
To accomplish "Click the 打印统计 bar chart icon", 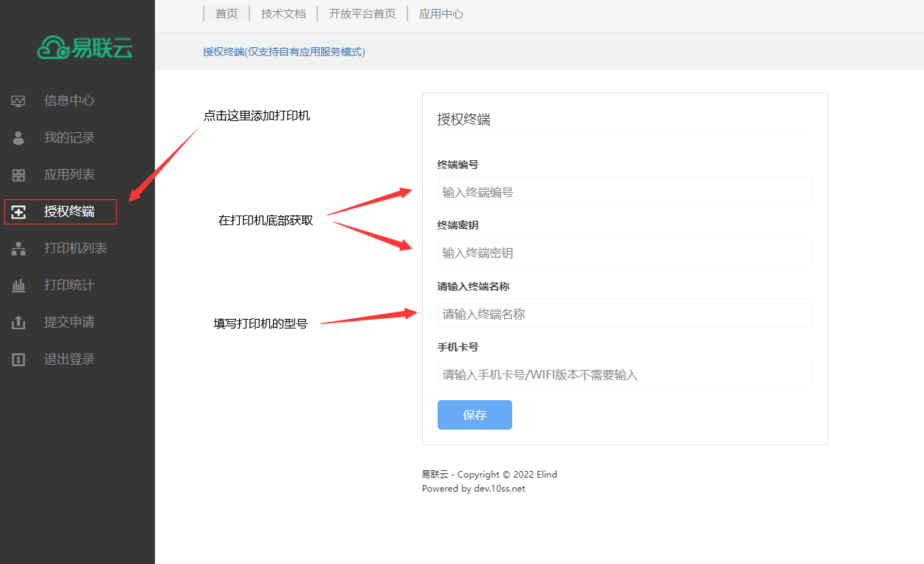I will click(18, 286).
